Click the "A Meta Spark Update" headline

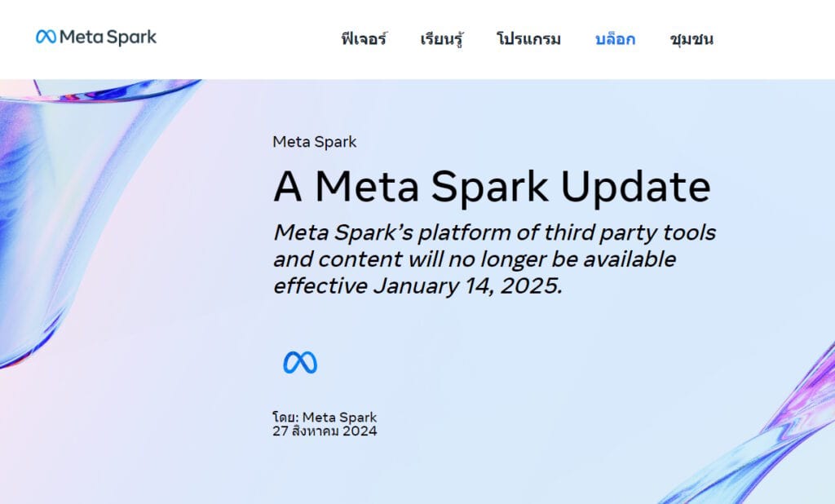coord(492,186)
